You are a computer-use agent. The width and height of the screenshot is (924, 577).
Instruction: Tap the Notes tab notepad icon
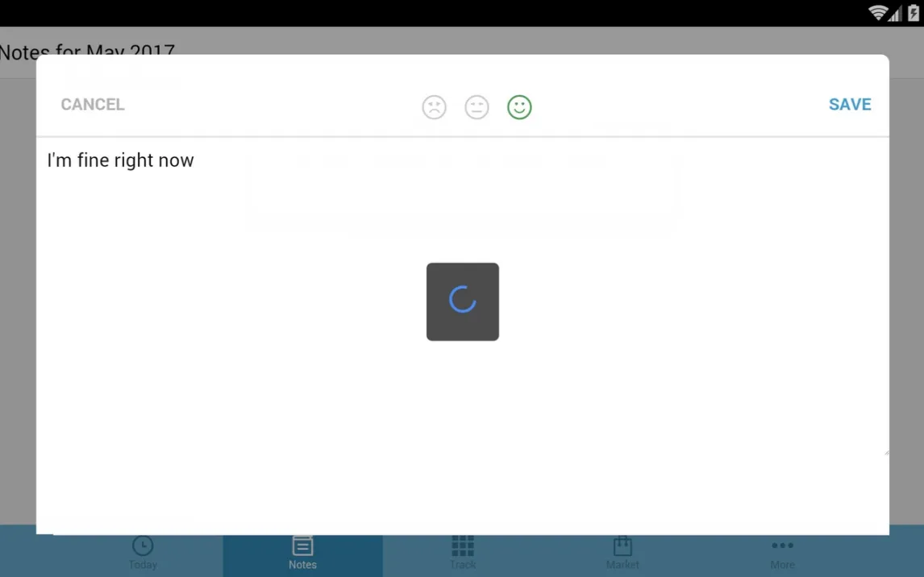302,546
